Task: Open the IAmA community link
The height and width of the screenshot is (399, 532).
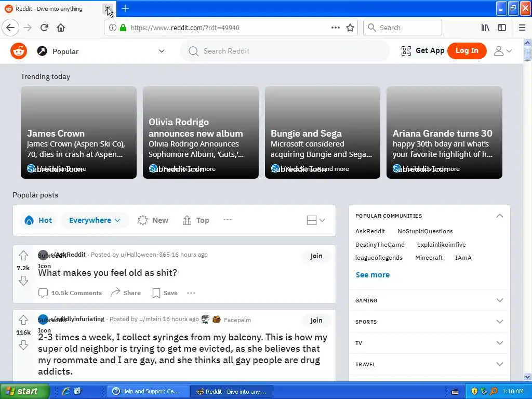Action: (463, 258)
